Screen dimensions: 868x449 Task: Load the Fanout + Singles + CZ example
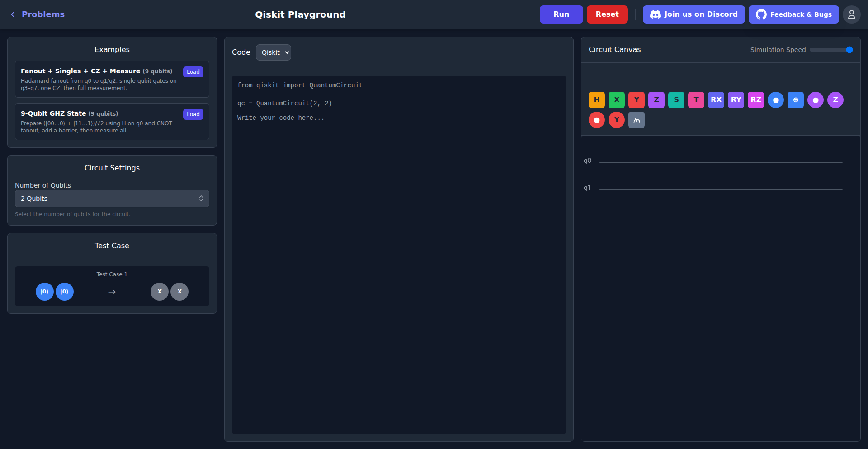[x=193, y=72]
